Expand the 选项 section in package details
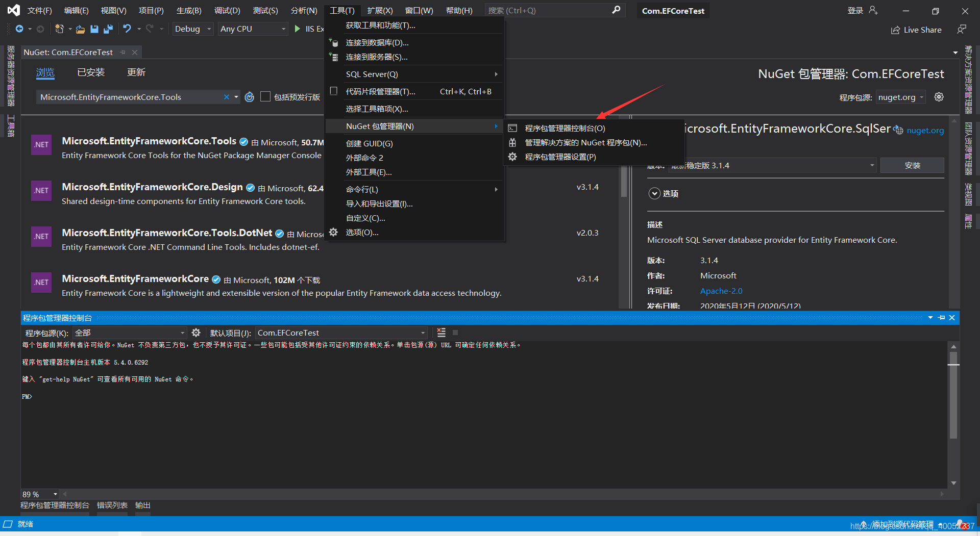This screenshot has width=980, height=536. tap(654, 193)
